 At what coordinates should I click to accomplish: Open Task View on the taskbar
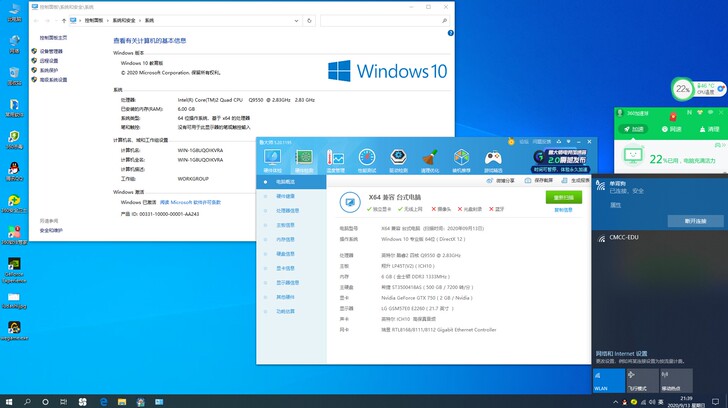click(64, 402)
